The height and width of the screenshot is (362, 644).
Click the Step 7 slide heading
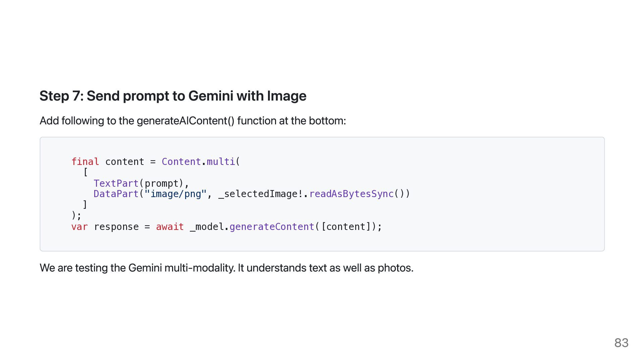pyautogui.click(x=173, y=96)
